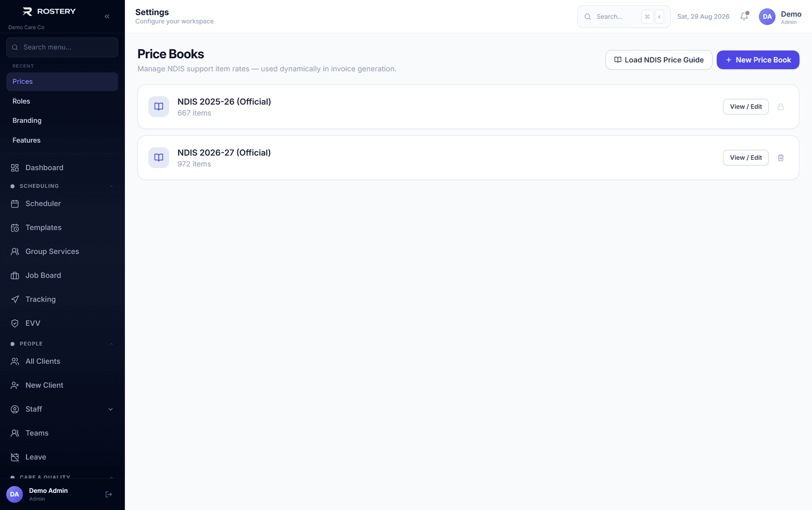
Task: Go to the Tracking page
Action: tap(62, 299)
